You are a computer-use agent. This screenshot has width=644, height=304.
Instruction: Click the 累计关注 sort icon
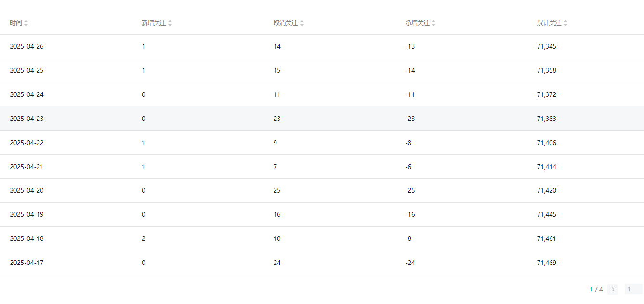tap(565, 23)
